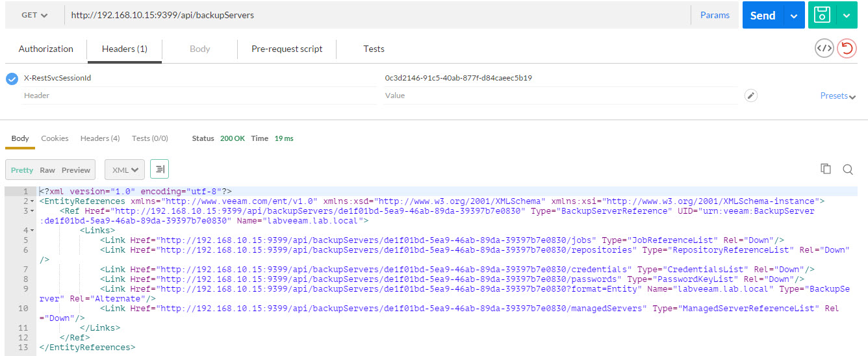The height and width of the screenshot is (356, 868).
Task: Open the Pre-request script tab
Action: coord(287,49)
